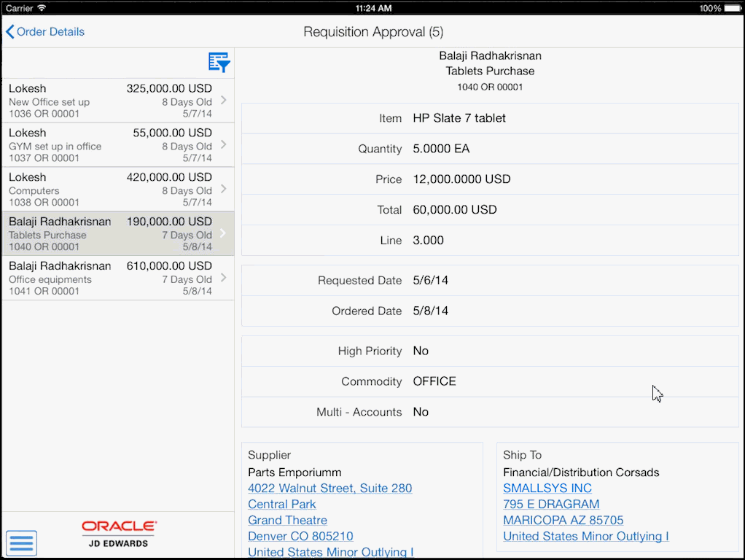Open the MARICOPA AZ 85705 link

click(563, 520)
